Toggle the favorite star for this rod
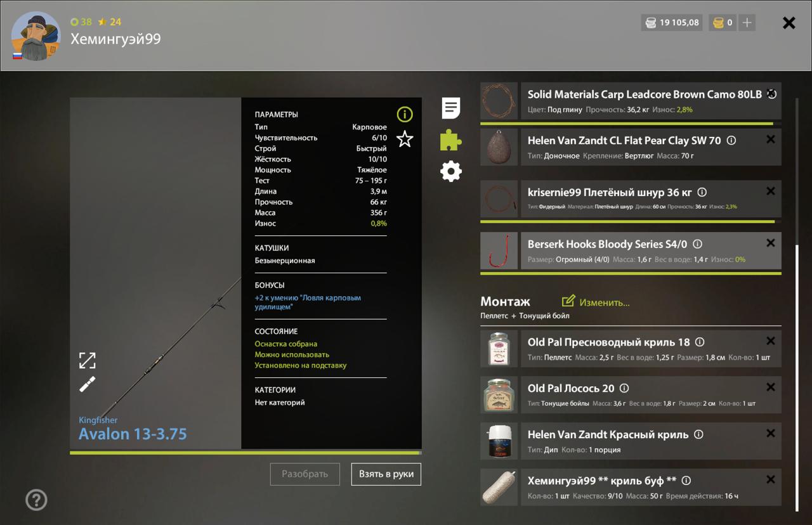The height and width of the screenshot is (525, 812). [x=405, y=139]
